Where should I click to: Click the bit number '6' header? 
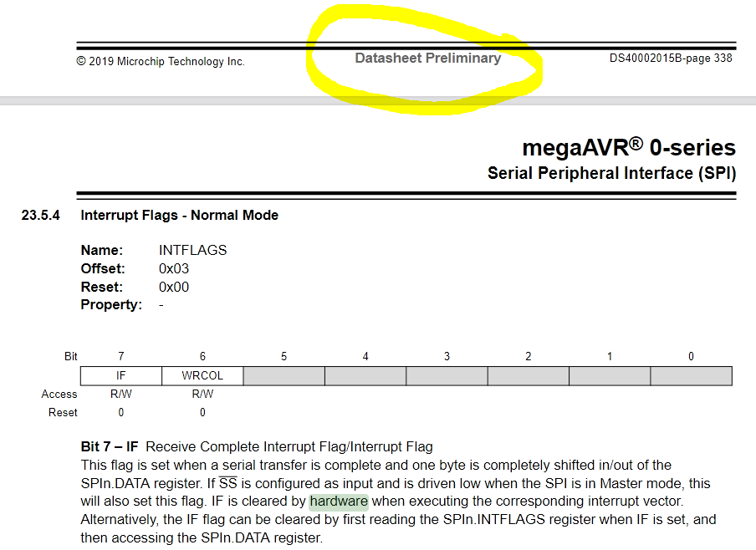tap(202, 356)
